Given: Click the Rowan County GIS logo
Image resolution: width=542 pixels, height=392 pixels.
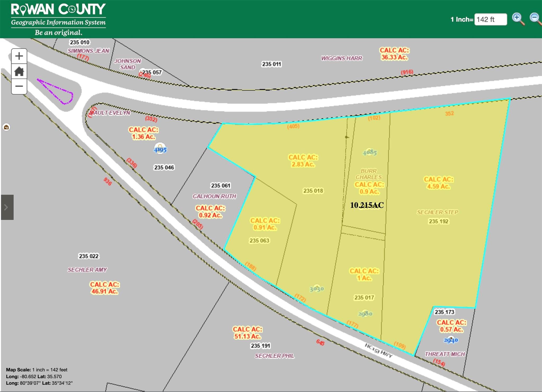Looking at the screenshot, I should (x=58, y=19).
